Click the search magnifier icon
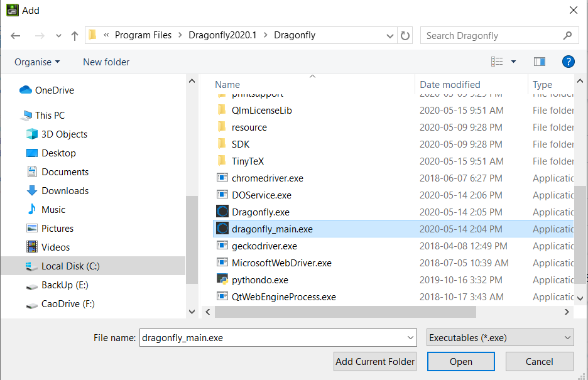The image size is (588, 380). point(567,36)
